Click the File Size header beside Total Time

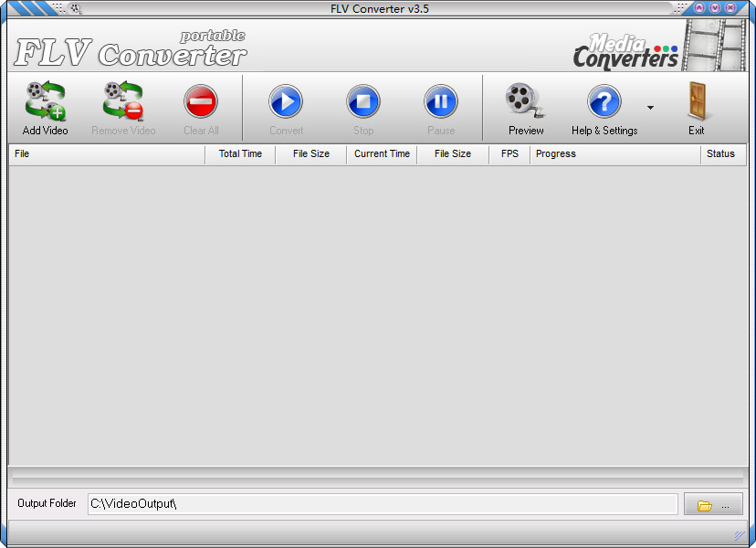(x=311, y=153)
